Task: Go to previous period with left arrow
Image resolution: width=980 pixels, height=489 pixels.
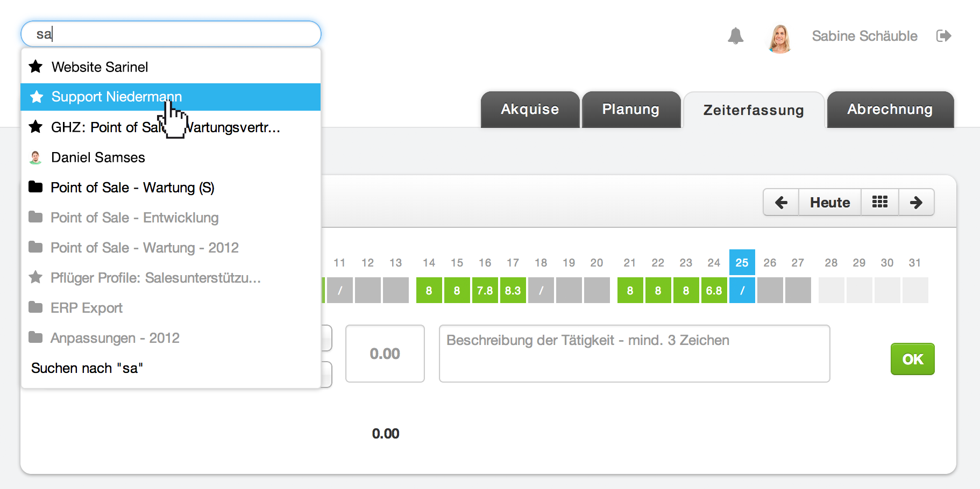Action: click(781, 203)
